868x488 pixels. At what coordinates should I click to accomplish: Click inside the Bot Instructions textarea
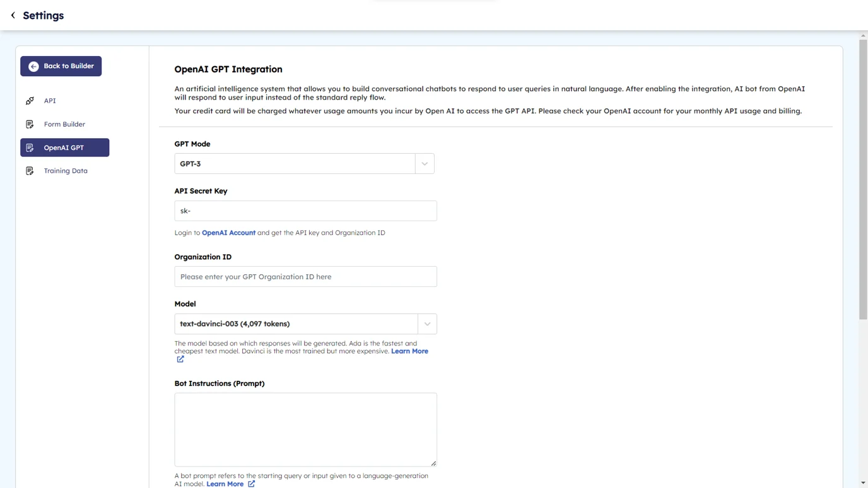(305, 429)
